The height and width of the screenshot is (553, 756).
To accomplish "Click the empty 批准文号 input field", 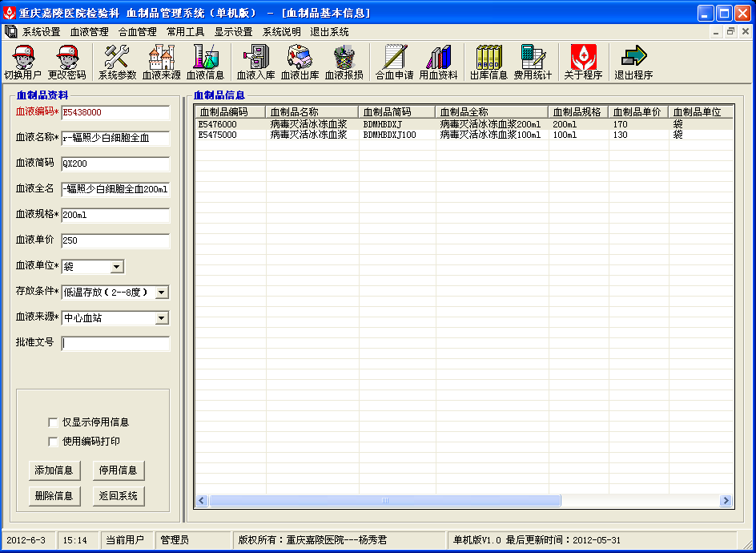I will click(115, 343).
